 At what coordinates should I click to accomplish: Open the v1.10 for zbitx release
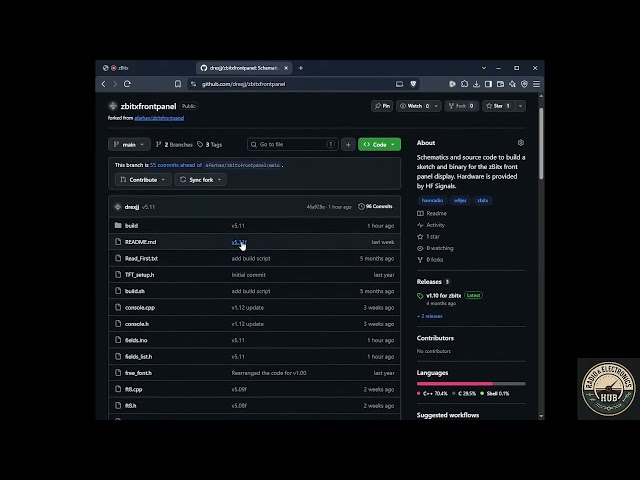[443, 295]
